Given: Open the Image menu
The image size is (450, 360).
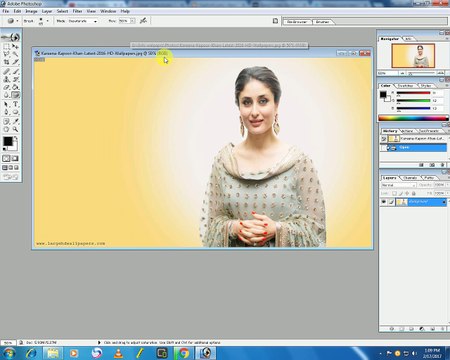Looking at the screenshot, I should pyautogui.click(x=31, y=11).
